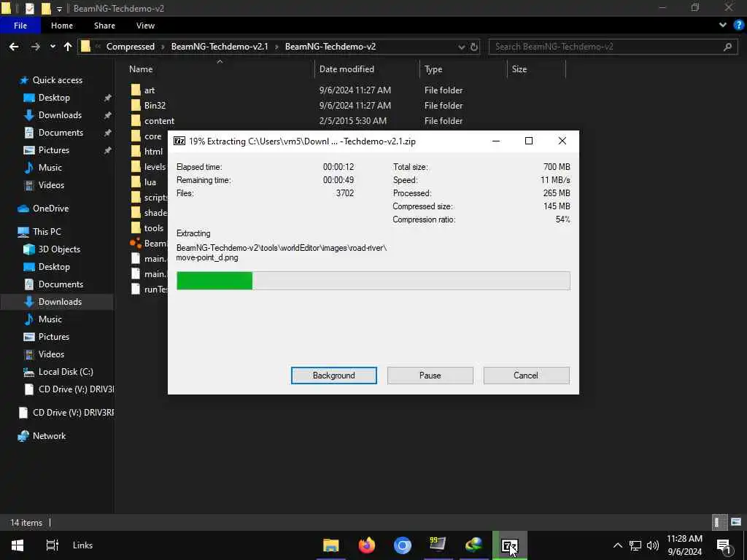Switch to large icons view layout
The width and height of the screenshot is (747, 560).
coord(736,522)
